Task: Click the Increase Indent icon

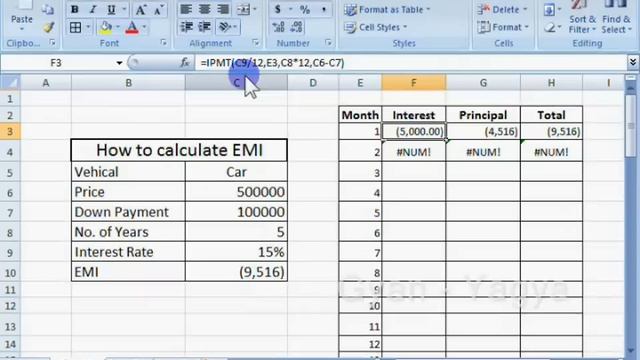Action: [x=204, y=27]
